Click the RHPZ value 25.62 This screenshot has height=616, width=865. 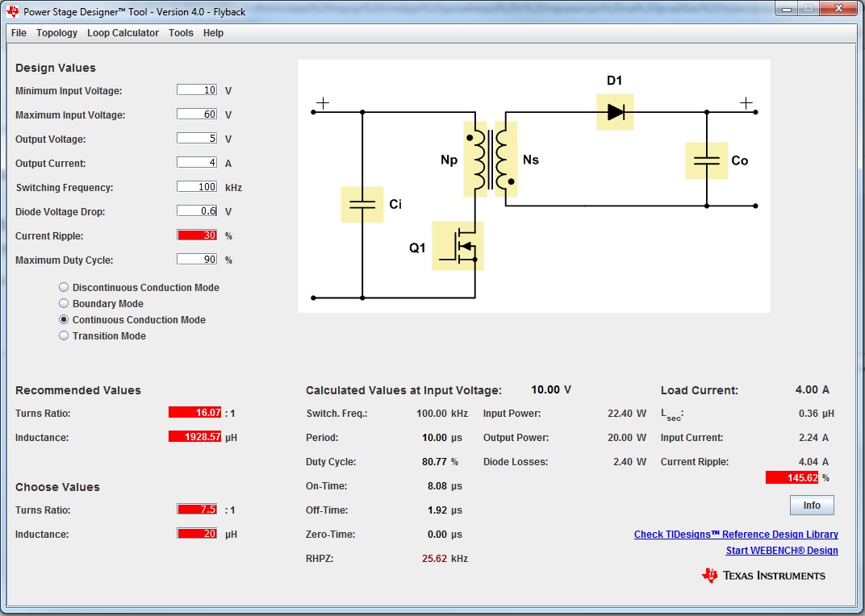click(x=435, y=559)
